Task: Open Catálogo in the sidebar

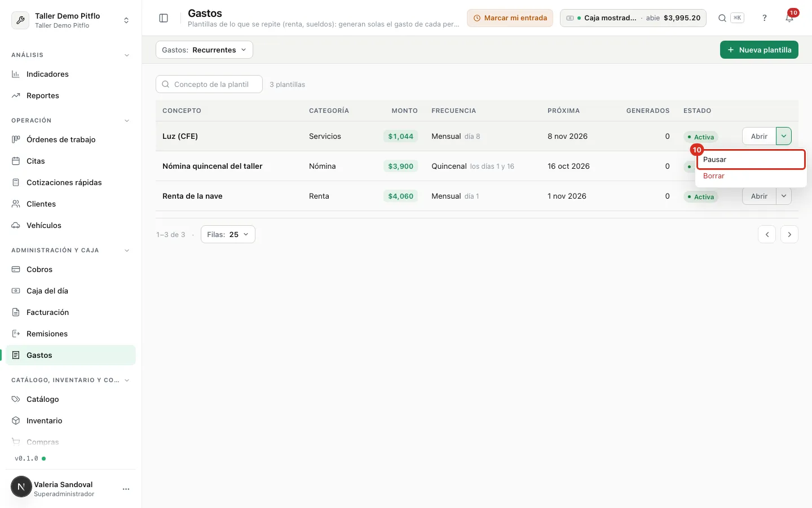Action: (x=70, y=399)
